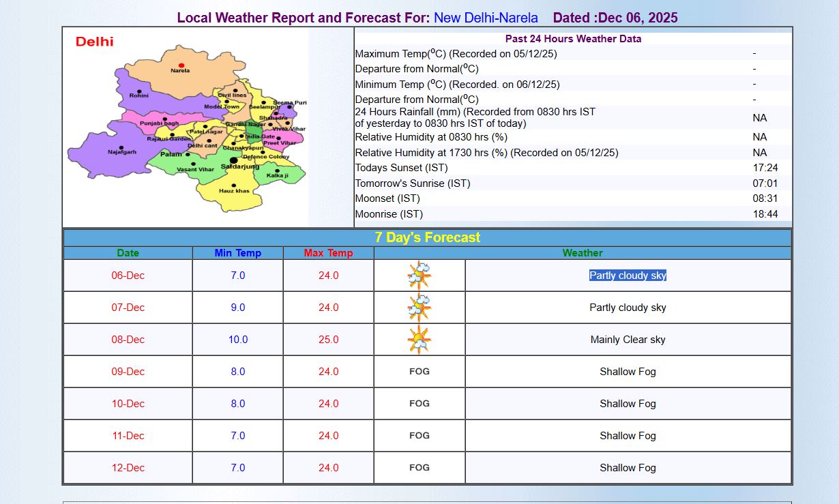Select Najafgarh region on the Delhi map
This screenshot has height=504, width=839.
point(121,148)
